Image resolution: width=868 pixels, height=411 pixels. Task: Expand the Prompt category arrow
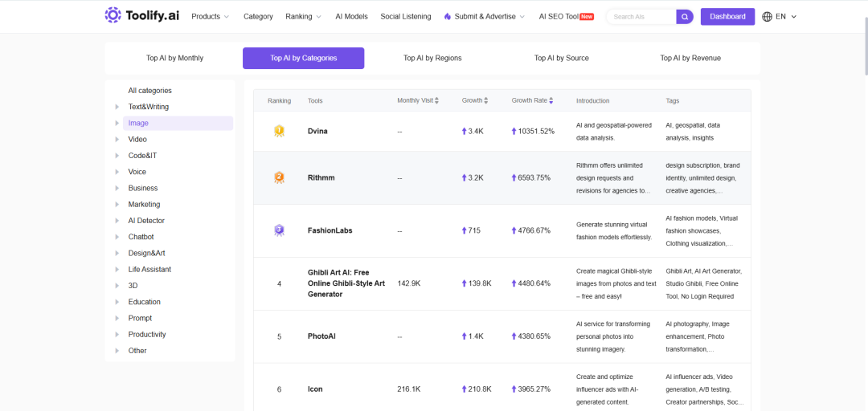pos(117,318)
